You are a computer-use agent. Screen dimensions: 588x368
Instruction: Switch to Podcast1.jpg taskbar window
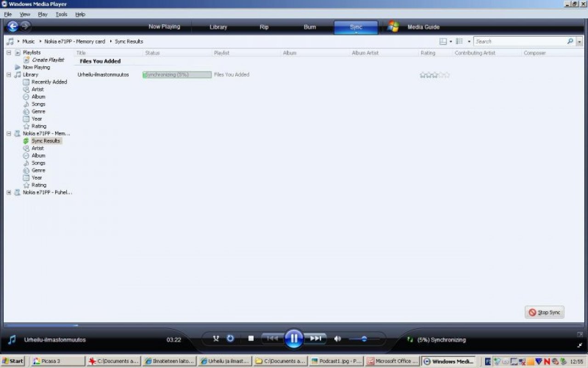click(337, 361)
